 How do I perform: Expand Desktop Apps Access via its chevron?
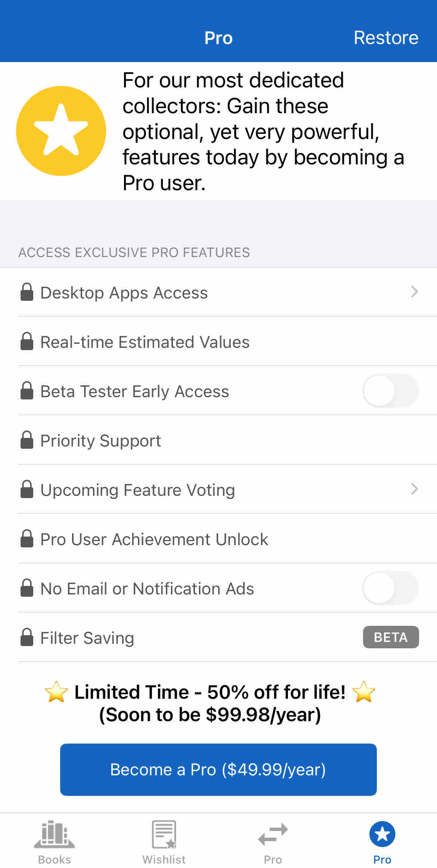(x=414, y=292)
